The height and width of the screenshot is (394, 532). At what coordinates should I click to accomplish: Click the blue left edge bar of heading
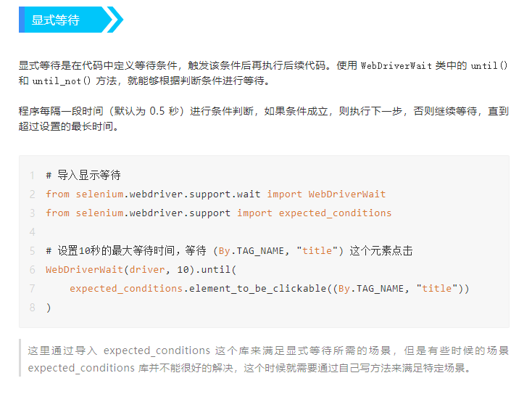pos(22,20)
